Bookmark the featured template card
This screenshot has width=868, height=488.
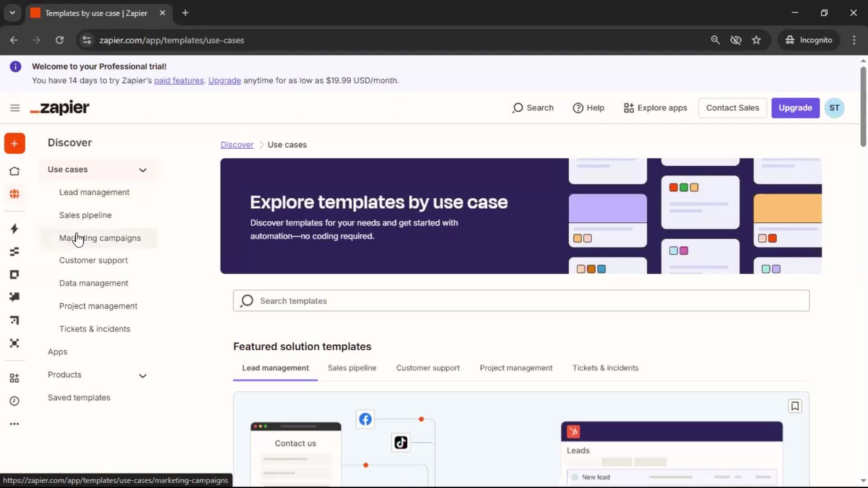[795, 406]
